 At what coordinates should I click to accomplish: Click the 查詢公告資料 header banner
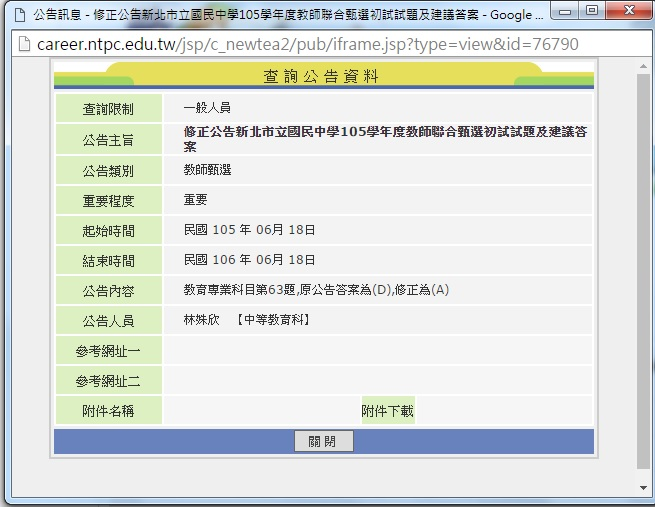pyautogui.click(x=322, y=76)
